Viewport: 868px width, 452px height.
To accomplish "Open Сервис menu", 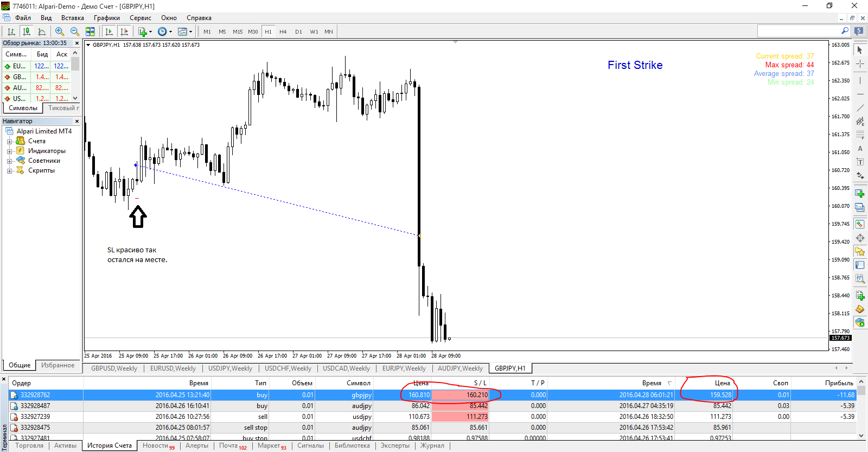I will tap(141, 18).
